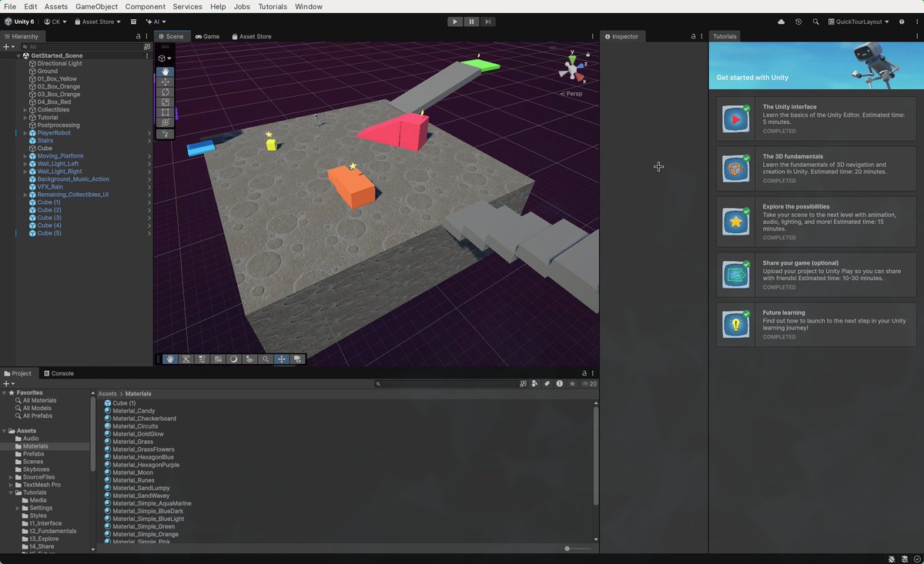Open Future learning tutorial

point(816,325)
